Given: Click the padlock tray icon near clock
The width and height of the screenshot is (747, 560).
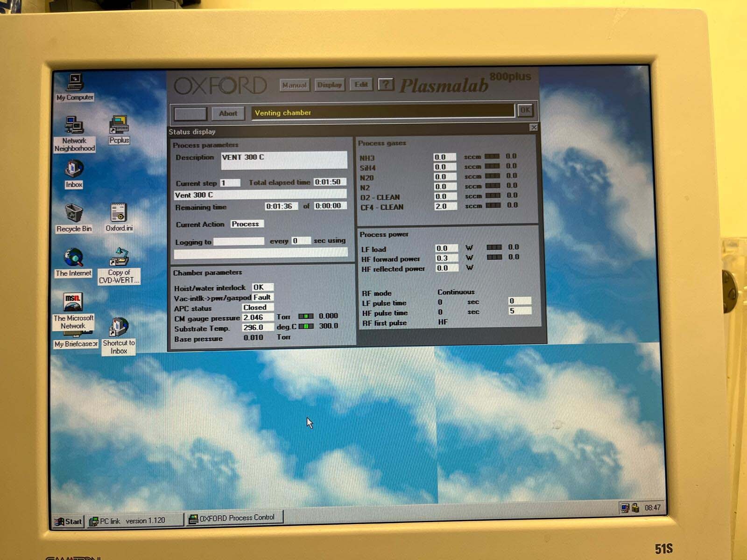Looking at the screenshot, I should (635, 507).
